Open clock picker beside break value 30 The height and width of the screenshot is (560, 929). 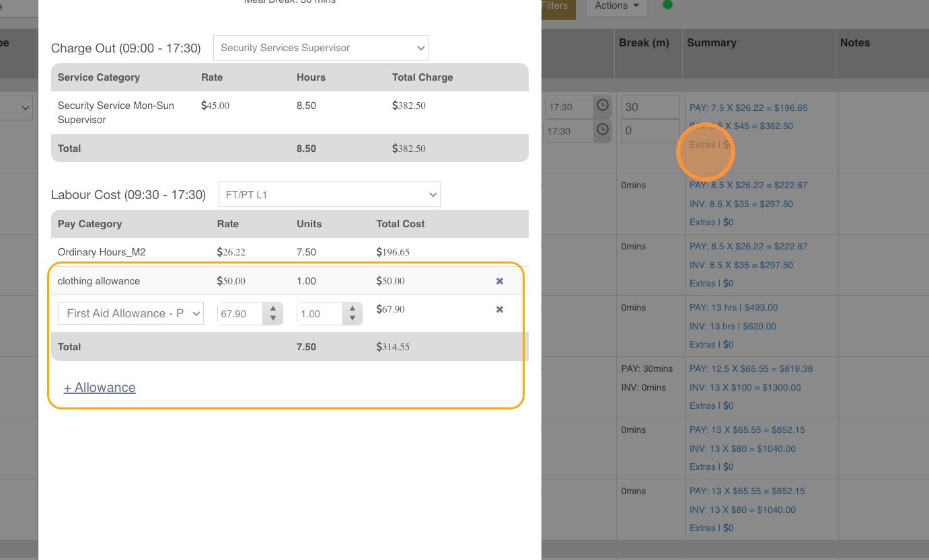tap(602, 106)
